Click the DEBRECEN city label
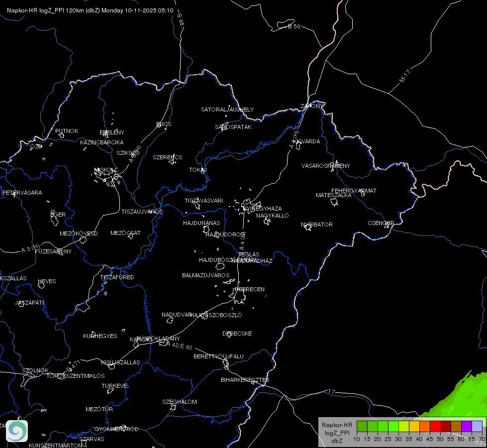 pos(250,289)
